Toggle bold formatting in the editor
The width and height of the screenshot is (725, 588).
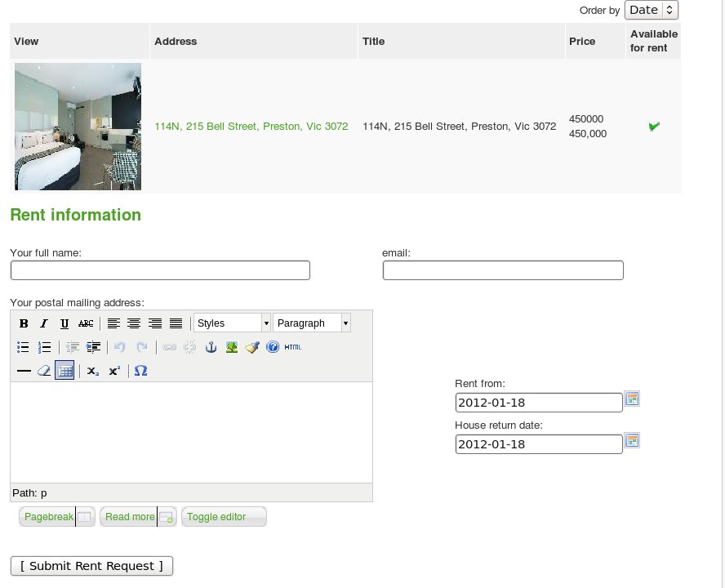tap(24, 323)
